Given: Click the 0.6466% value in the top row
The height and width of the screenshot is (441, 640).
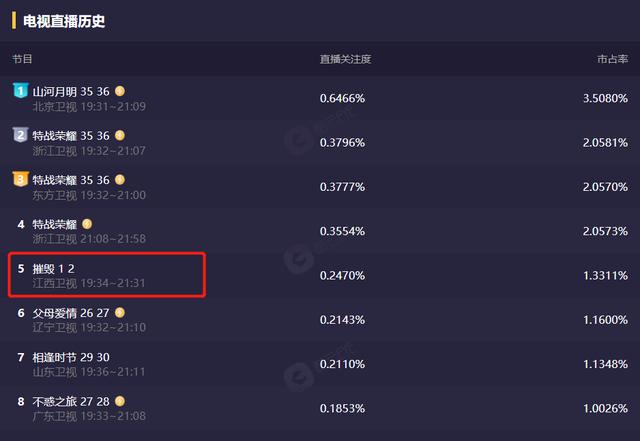Looking at the screenshot, I should 342,98.
